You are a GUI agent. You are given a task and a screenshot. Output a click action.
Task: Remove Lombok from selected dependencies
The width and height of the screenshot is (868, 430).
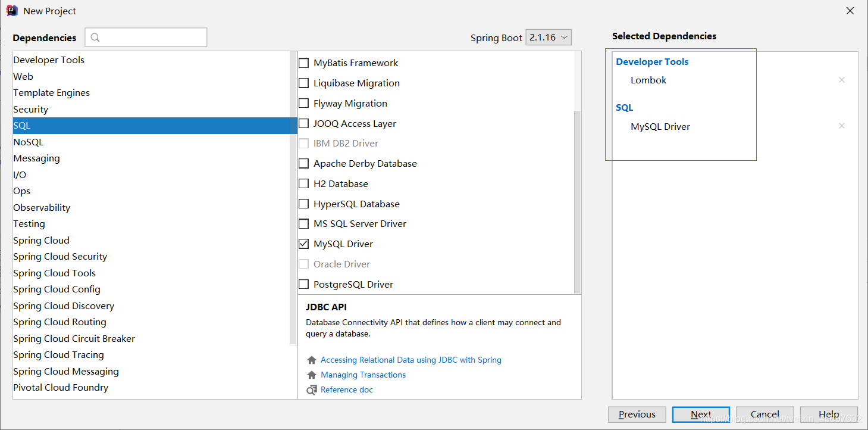point(841,80)
